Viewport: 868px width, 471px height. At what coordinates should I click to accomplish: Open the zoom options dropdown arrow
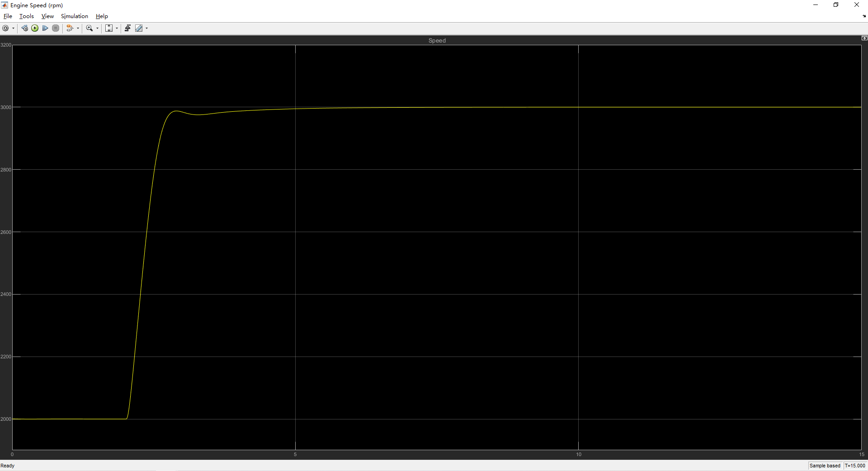click(97, 28)
